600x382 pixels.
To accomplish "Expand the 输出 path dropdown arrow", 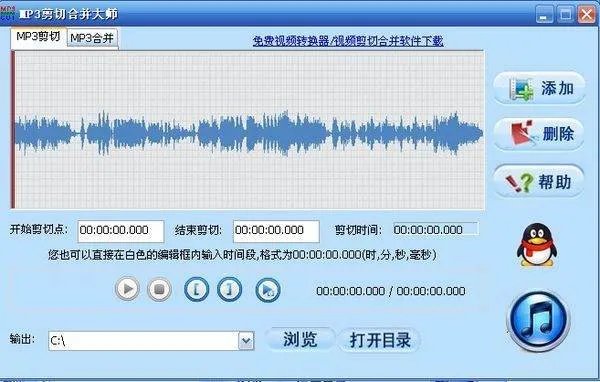I will click(246, 341).
